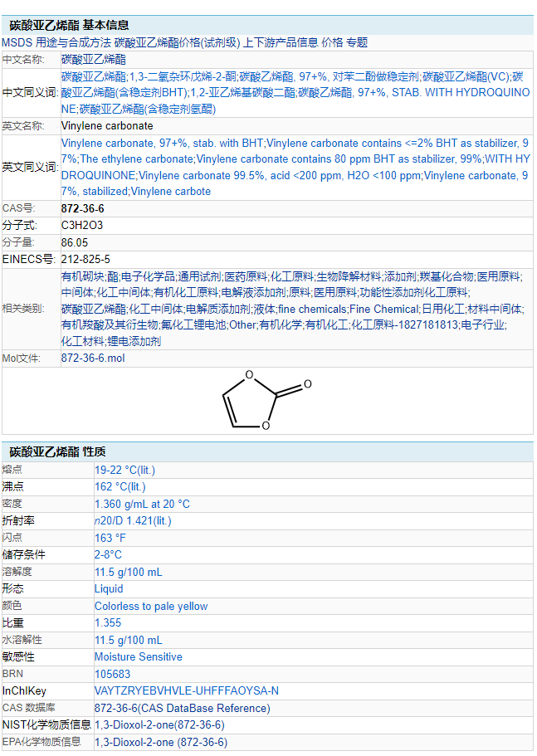Open the 有机羧酸及其衍生物 category link
Image resolution: width=537 pixels, height=756 pixels.
coord(110,325)
